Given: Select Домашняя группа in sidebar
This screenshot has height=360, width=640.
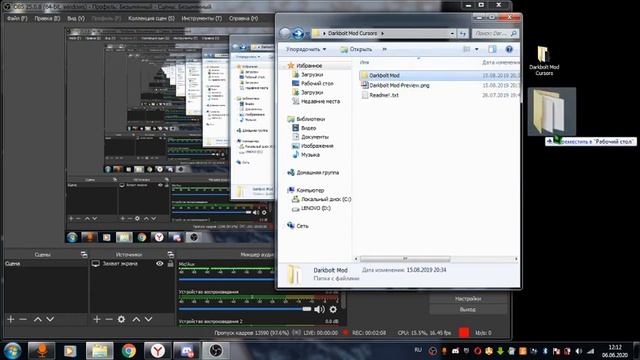Looking at the screenshot, I should [313, 173].
